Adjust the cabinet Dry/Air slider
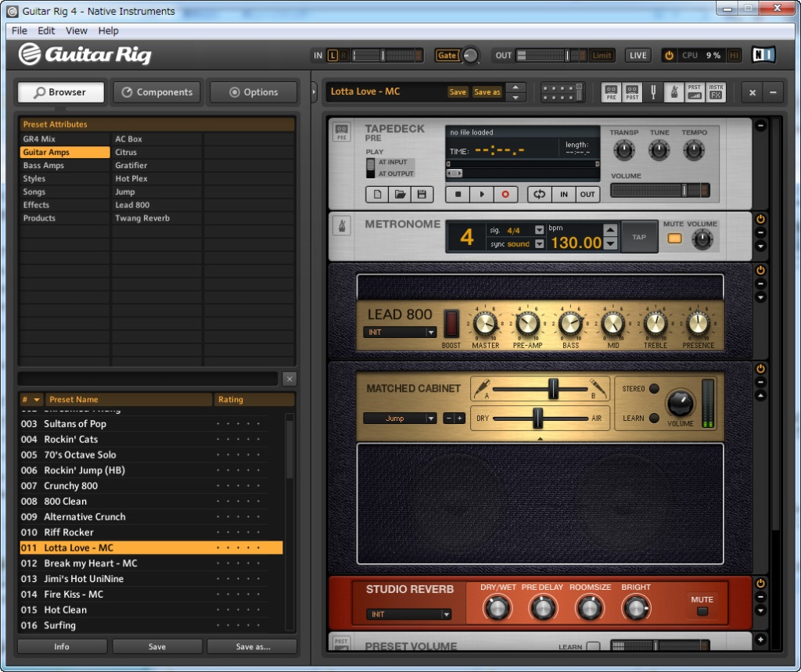801x672 pixels. (540, 418)
